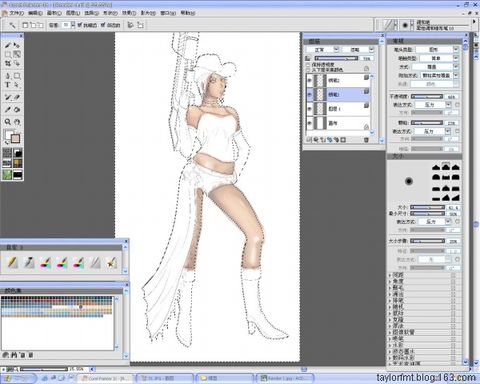Click the peach additional color swatch
The height and width of the screenshot is (384, 480).
15,138
